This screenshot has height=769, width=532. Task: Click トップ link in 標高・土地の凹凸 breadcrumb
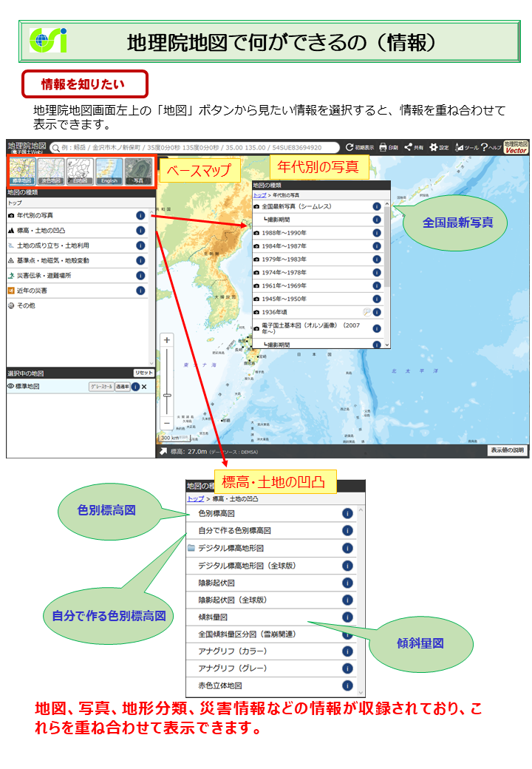196,499
